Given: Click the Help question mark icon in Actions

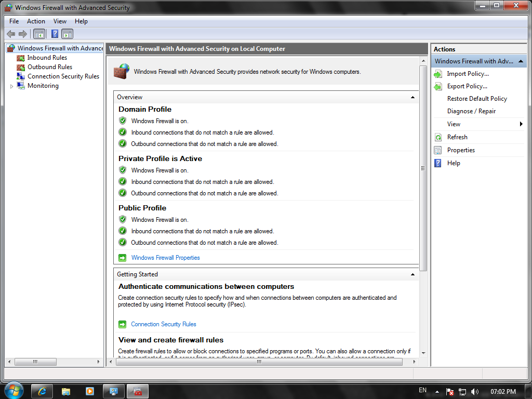Looking at the screenshot, I should pos(438,163).
